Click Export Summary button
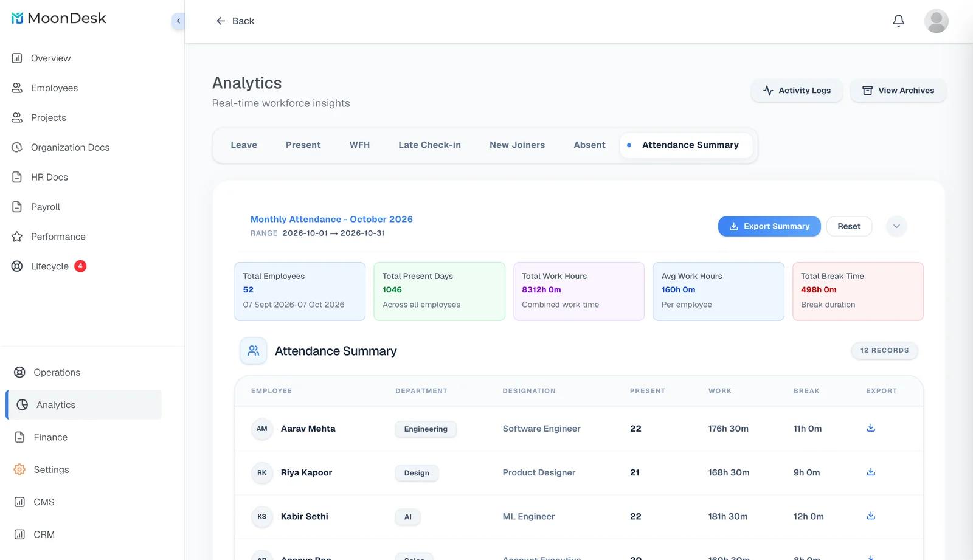The image size is (973, 560). (x=769, y=226)
